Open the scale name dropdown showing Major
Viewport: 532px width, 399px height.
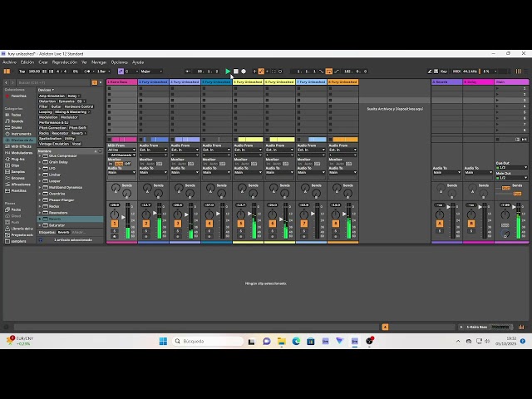[x=151, y=71]
